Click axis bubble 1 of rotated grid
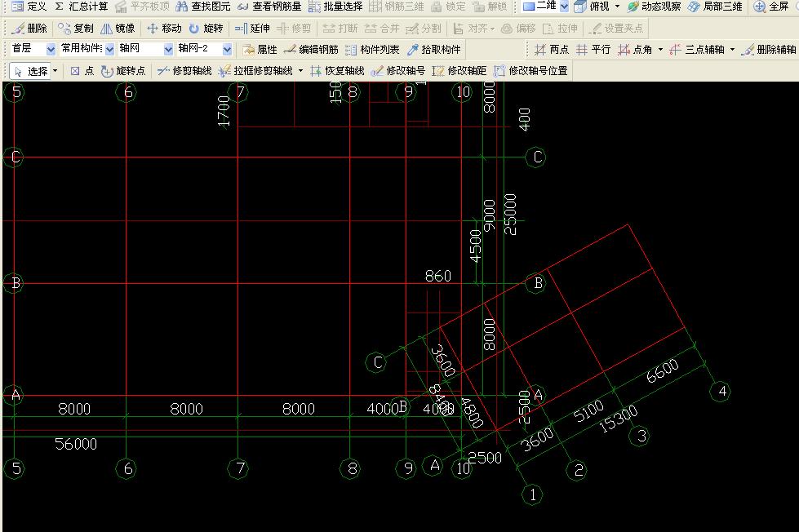 pos(532,494)
